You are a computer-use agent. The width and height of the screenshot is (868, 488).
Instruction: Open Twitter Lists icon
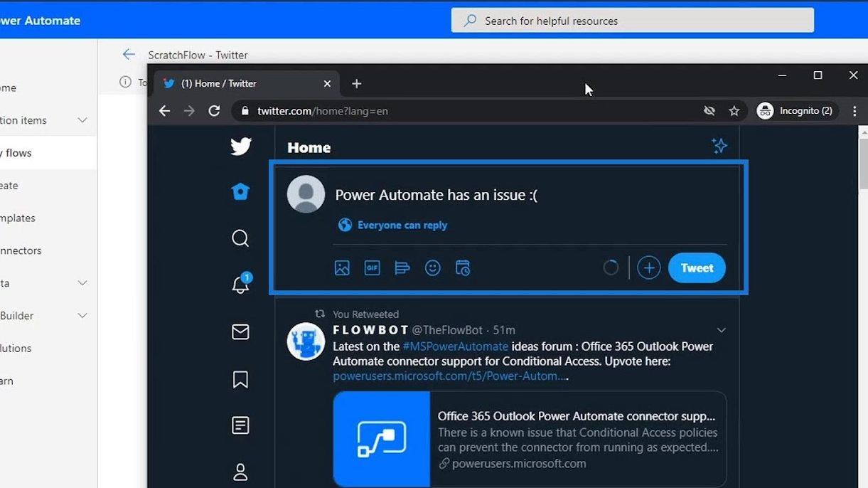[240, 425]
